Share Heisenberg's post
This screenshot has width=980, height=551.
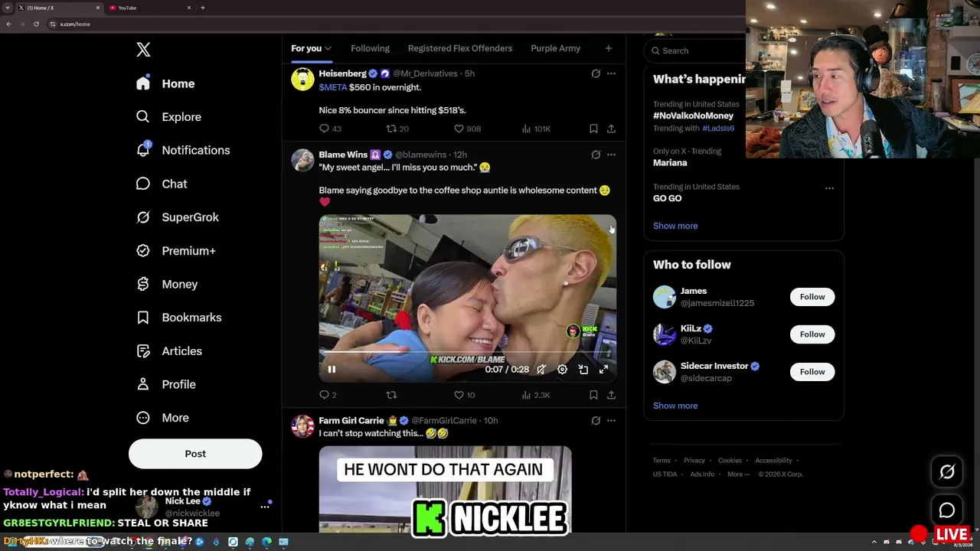611,129
